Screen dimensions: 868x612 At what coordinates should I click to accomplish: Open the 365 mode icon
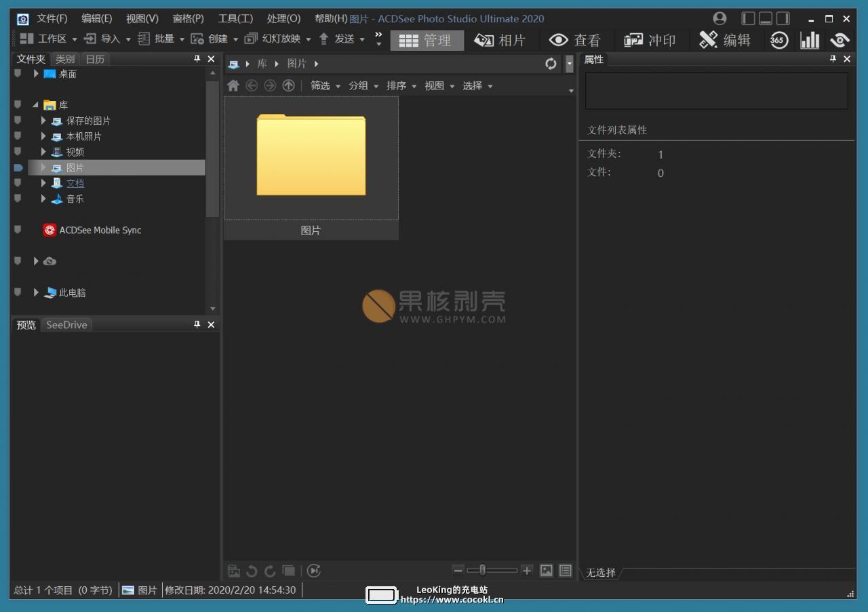pos(778,41)
